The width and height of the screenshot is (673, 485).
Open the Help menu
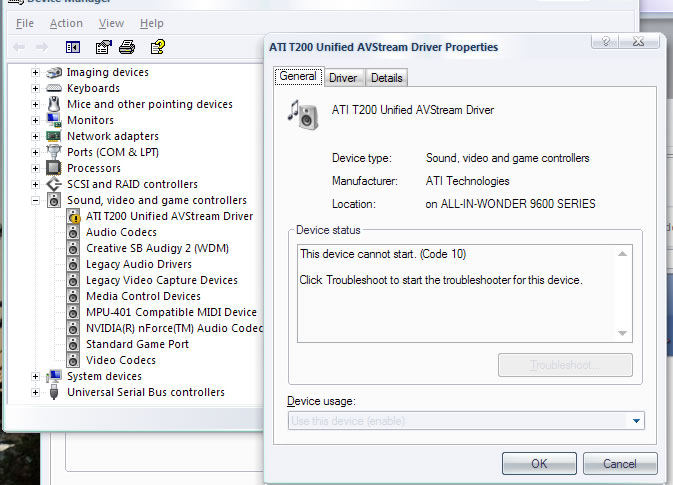pyautogui.click(x=152, y=23)
